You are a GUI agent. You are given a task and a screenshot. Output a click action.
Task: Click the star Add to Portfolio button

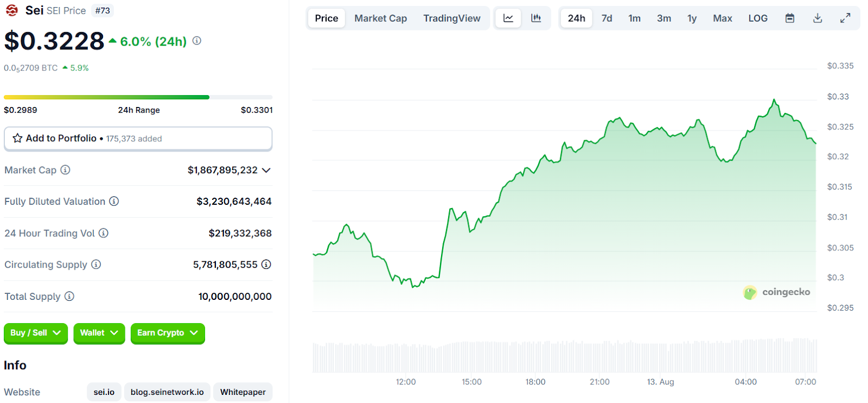tap(138, 138)
